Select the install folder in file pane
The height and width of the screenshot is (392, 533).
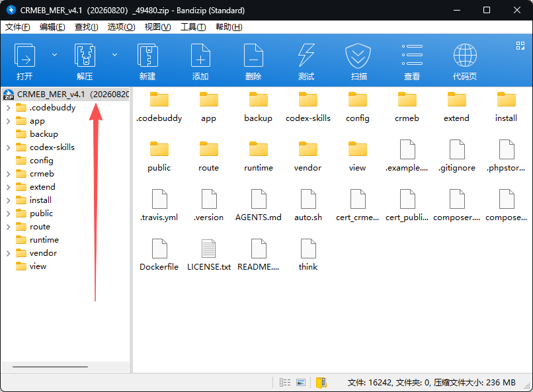point(506,107)
